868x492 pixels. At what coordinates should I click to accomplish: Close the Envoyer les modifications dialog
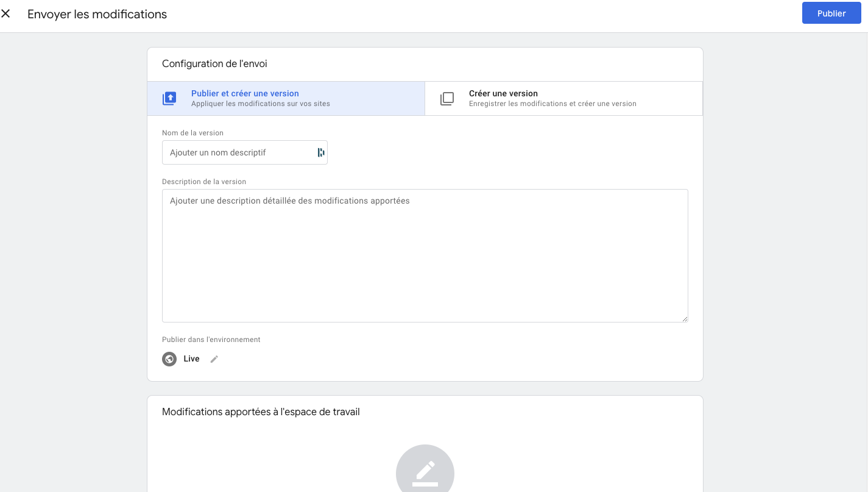(5, 13)
